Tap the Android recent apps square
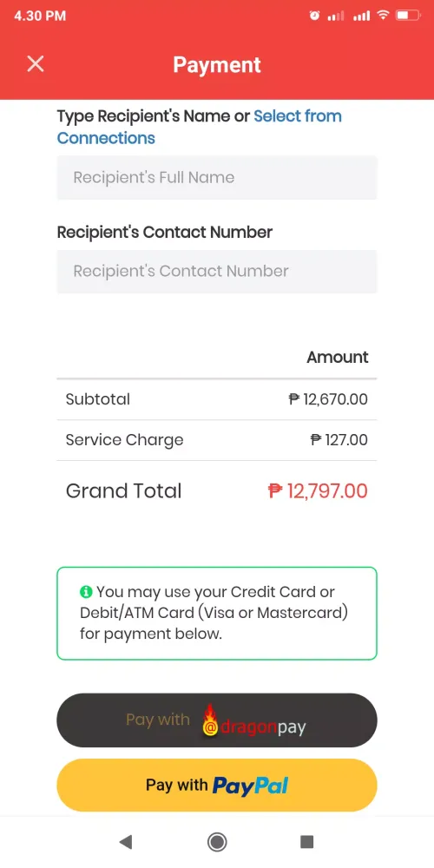 [x=306, y=842]
